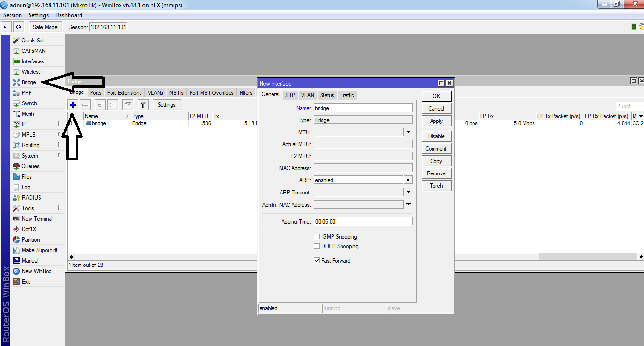Screen dimensions: 644x346
Task: Uncheck the Fast Forward checkbox
Action: pos(317,261)
